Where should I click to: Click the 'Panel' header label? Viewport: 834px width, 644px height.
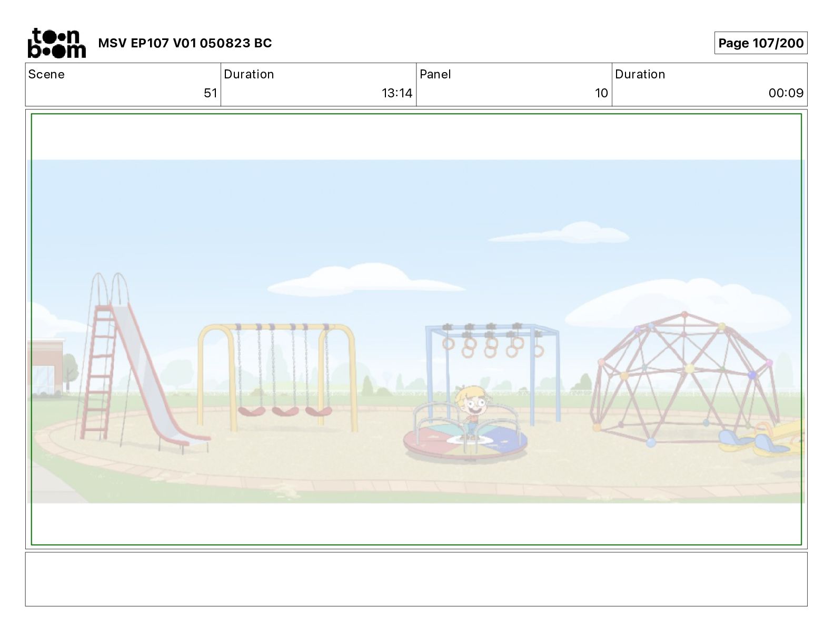tap(435, 74)
